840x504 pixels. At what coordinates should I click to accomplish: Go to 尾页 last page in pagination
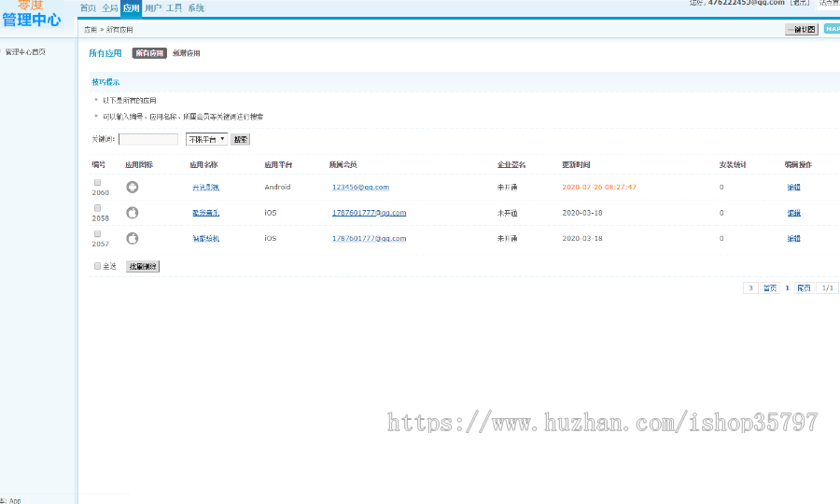(804, 288)
